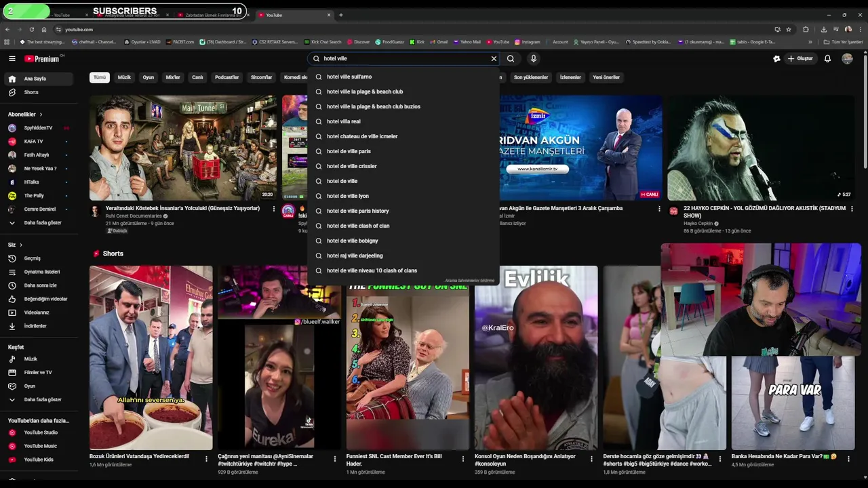Select the Canlı filter chip

(x=197, y=77)
